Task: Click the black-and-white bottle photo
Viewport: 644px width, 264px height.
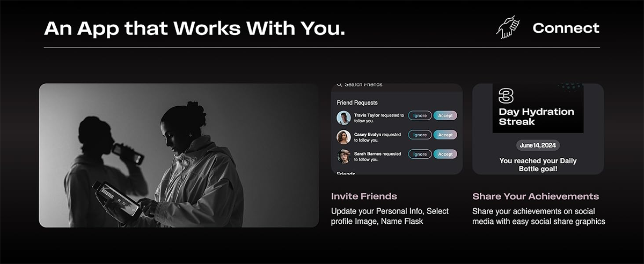Action: click(x=179, y=155)
